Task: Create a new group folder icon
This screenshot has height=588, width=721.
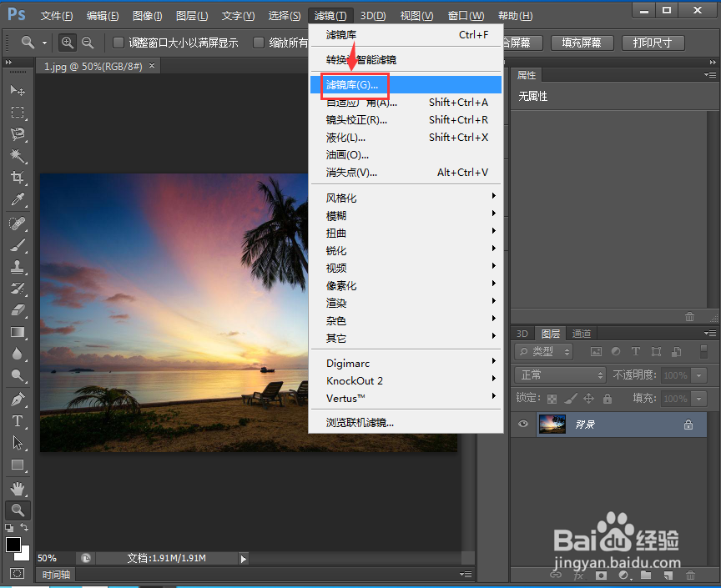Action: 646,575
